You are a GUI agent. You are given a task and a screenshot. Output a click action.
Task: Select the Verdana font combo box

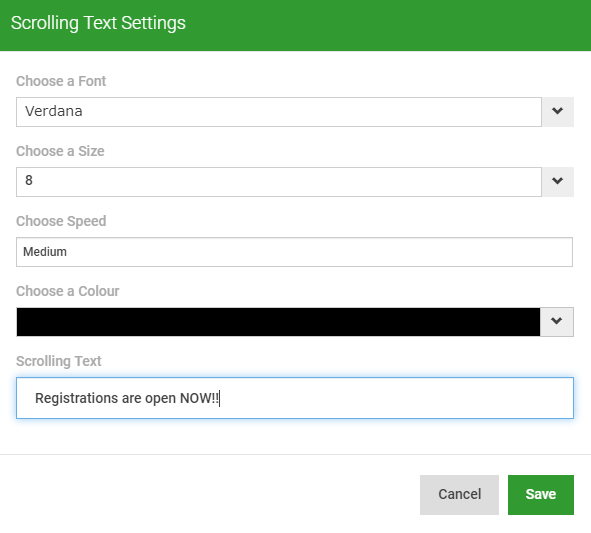[279, 112]
